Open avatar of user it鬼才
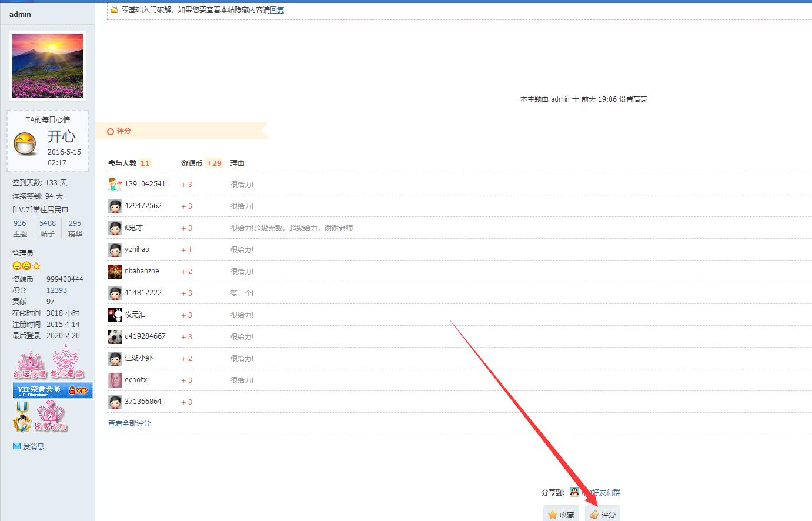 [x=115, y=228]
